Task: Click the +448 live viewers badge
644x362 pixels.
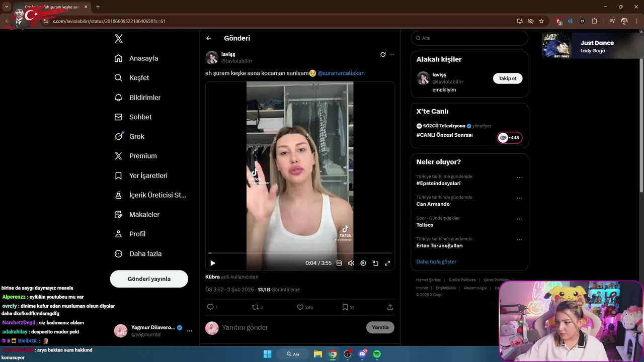Action: (510, 138)
